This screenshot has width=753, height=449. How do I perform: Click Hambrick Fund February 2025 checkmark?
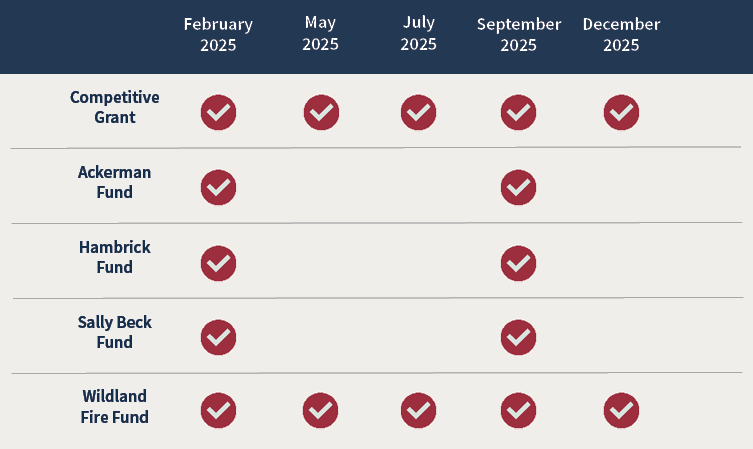[x=219, y=263]
